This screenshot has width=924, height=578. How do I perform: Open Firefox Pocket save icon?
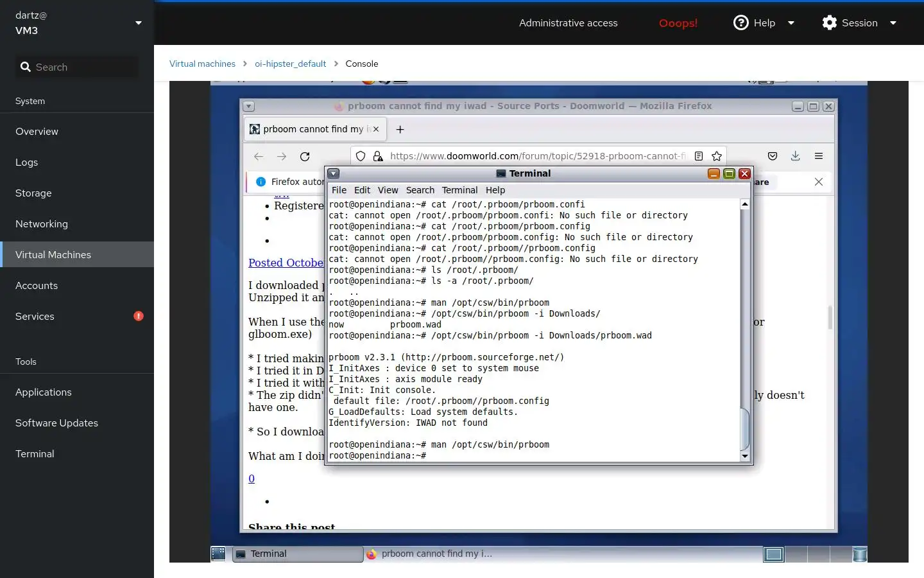click(x=773, y=156)
